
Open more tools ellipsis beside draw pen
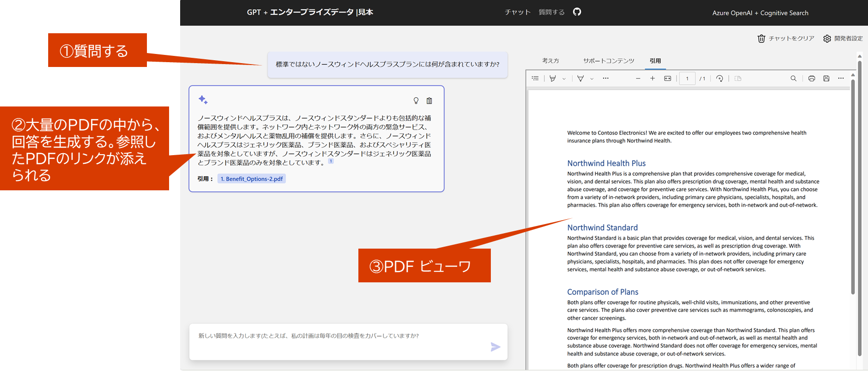tap(605, 78)
